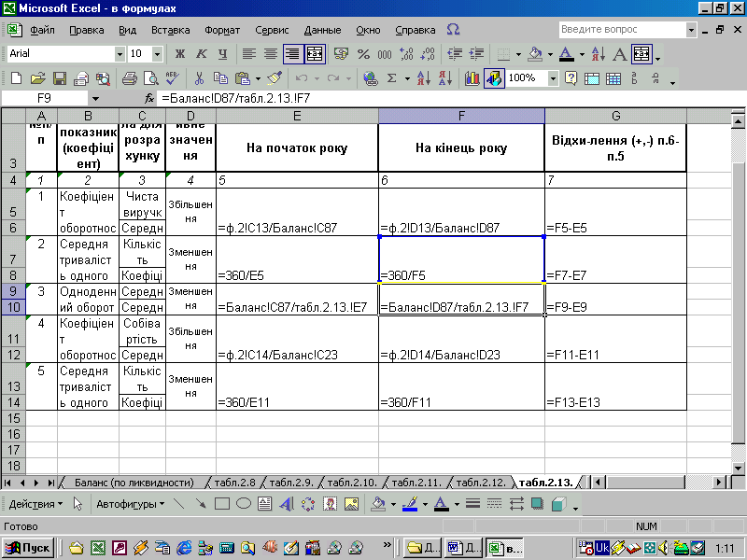Toggle underline formatting (Ч)
The width and height of the screenshot is (747, 560).
click(x=222, y=54)
